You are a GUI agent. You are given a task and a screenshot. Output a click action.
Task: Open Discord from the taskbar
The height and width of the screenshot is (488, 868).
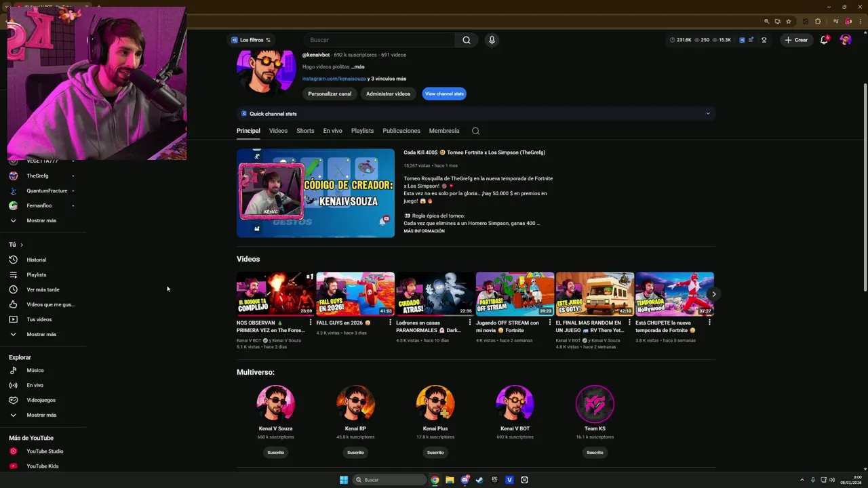(465, 480)
